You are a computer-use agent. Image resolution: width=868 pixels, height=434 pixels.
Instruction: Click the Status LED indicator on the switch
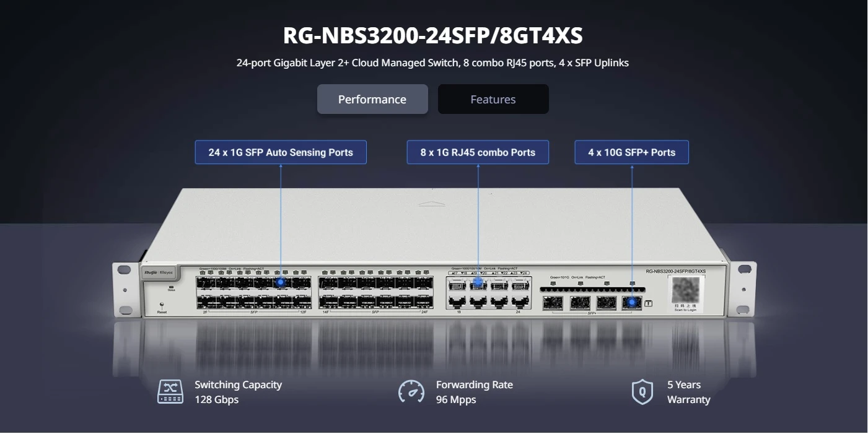[x=171, y=287]
